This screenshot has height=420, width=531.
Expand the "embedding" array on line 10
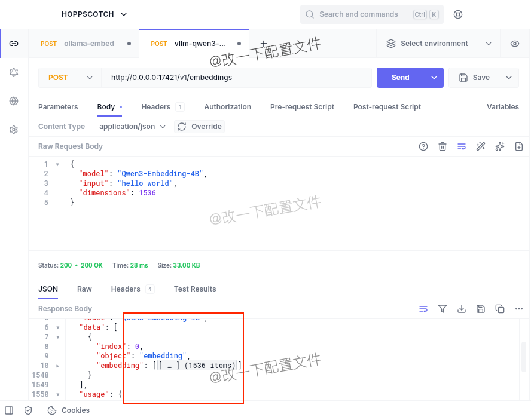(x=58, y=366)
